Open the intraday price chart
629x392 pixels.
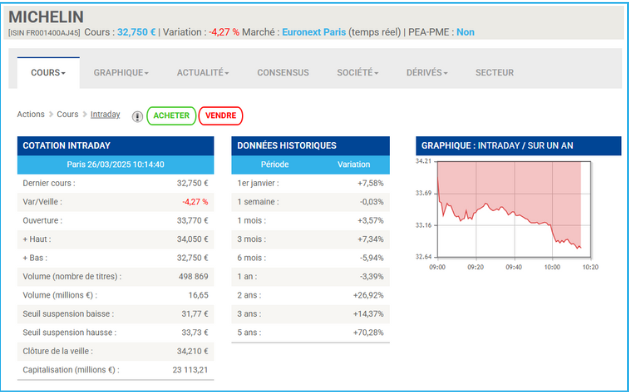click(513, 209)
